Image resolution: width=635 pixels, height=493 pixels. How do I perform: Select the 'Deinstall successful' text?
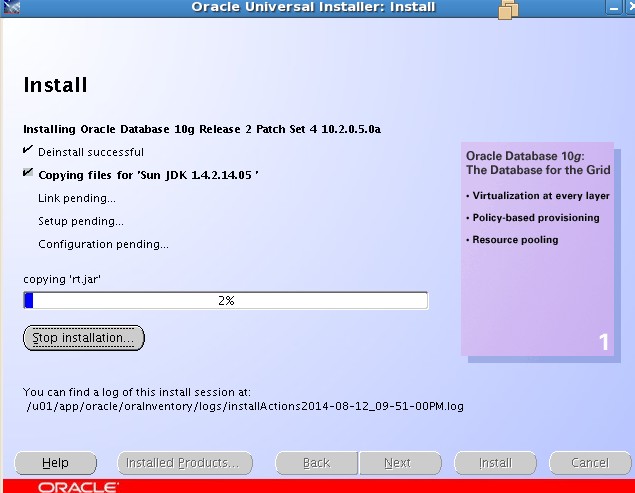(x=91, y=152)
